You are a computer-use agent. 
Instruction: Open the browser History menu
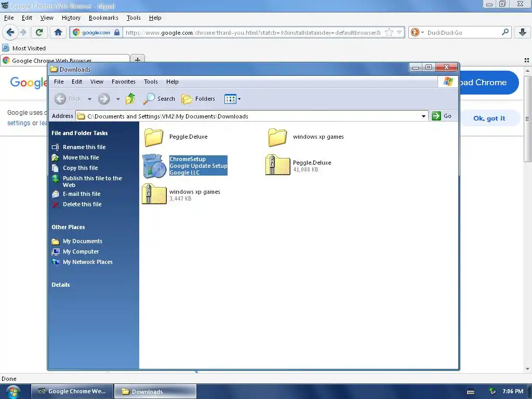[x=71, y=18]
